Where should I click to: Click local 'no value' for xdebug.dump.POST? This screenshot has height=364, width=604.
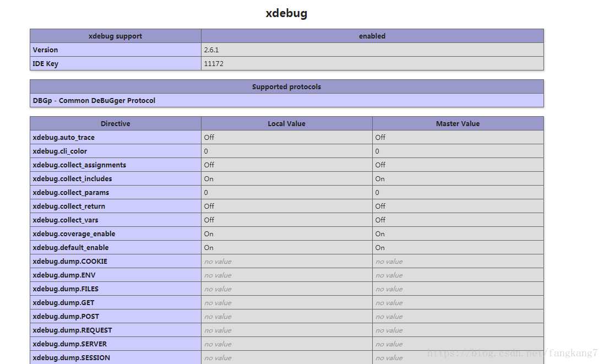pyautogui.click(x=287, y=316)
